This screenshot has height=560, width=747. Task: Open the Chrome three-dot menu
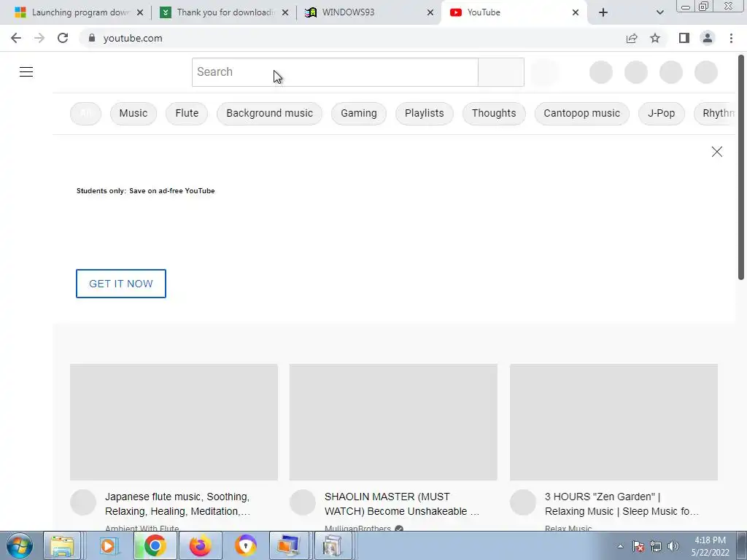tap(731, 38)
